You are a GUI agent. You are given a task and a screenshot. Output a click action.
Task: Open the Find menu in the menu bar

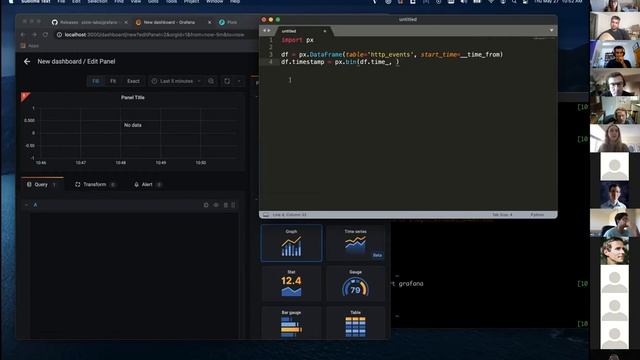click(119, 2)
